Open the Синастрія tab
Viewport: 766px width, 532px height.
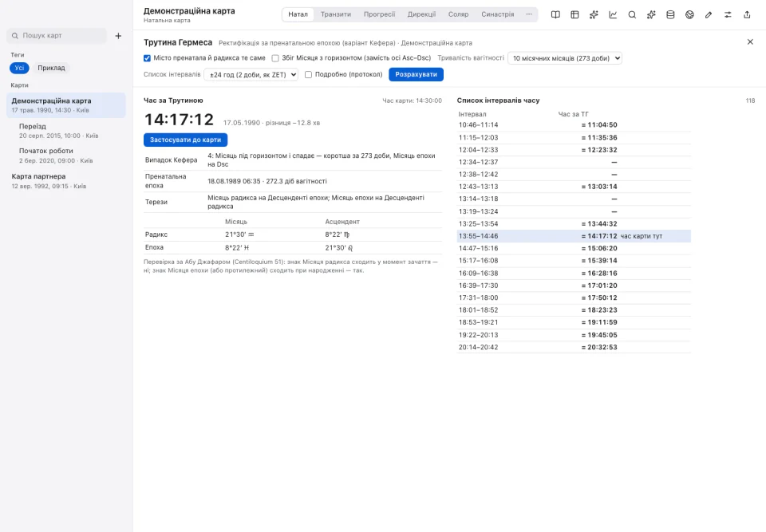coord(497,14)
